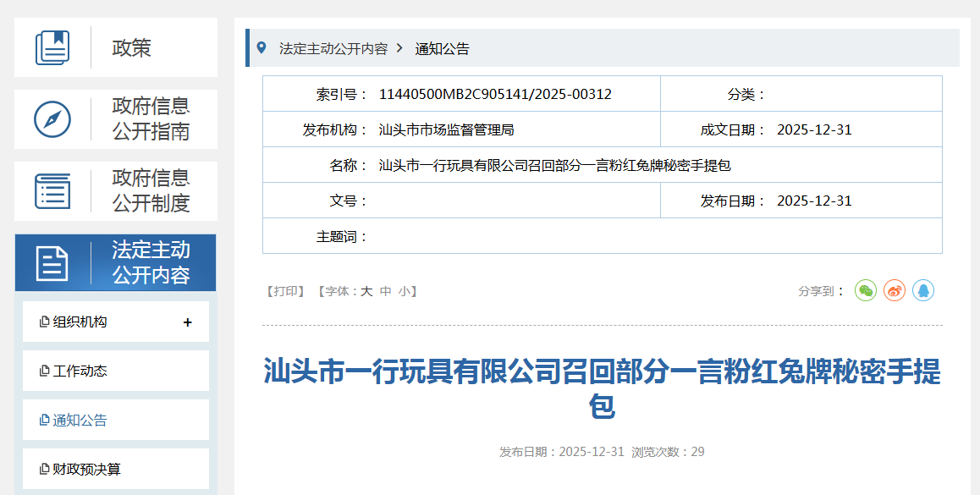This screenshot has height=495, width=980.
Task: Click the list icon for 政府信息公开制度
Action: coord(52,191)
